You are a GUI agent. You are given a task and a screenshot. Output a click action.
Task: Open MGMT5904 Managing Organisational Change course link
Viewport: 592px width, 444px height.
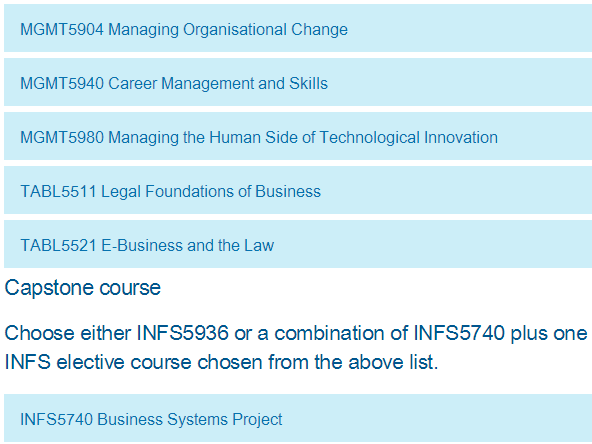[x=184, y=29]
